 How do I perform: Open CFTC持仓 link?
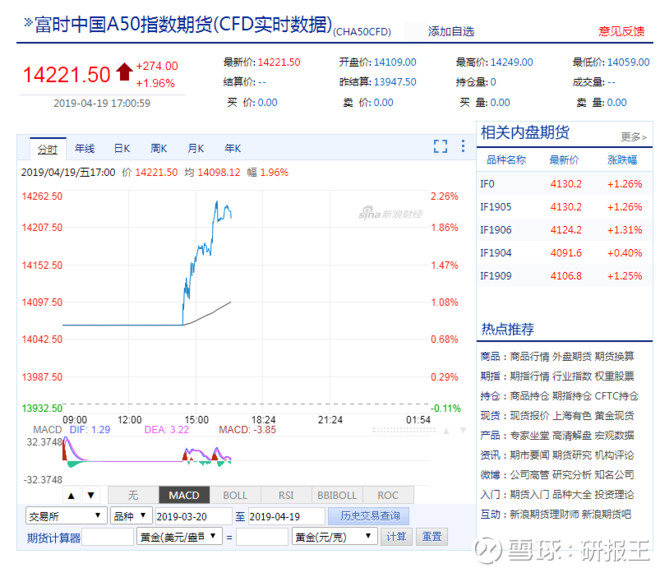tap(616, 396)
